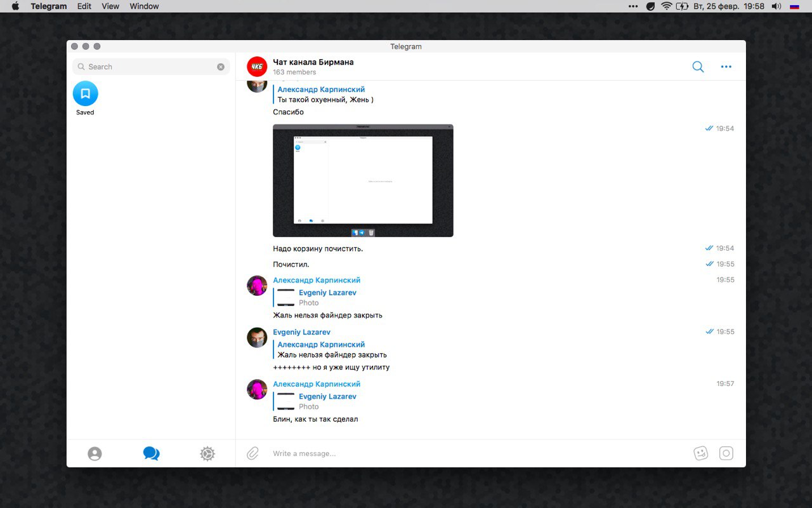Open the Window menu

[x=144, y=6]
